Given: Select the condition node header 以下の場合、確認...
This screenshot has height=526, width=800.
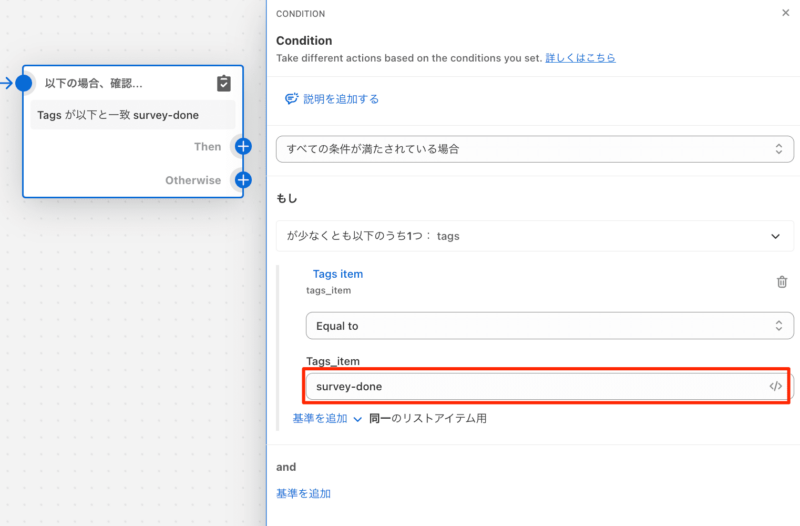Looking at the screenshot, I should [x=93, y=83].
